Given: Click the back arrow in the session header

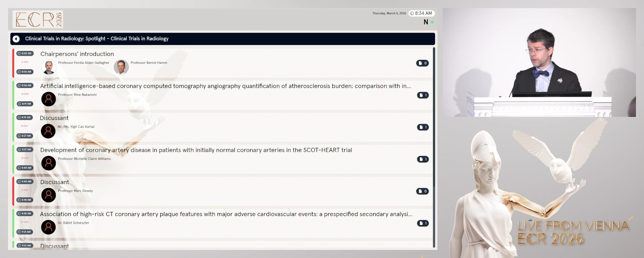Looking at the screenshot, I should pyautogui.click(x=16, y=39).
